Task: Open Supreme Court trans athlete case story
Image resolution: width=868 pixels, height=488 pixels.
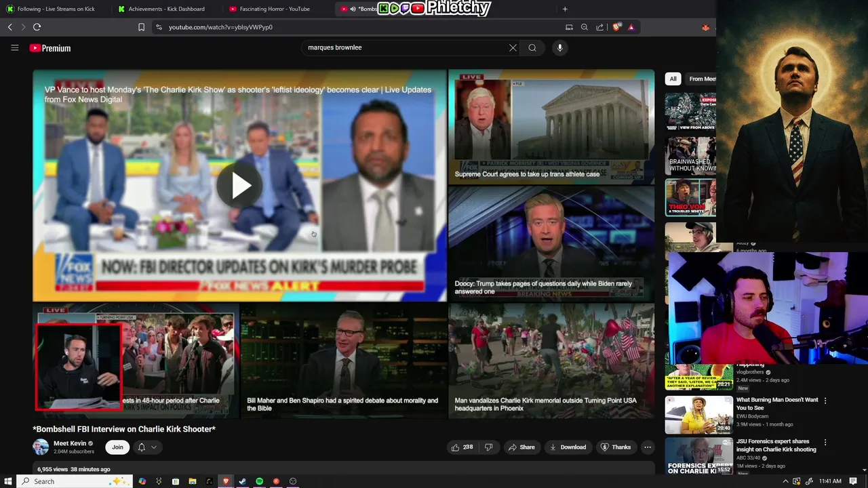Action: tap(551, 126)
